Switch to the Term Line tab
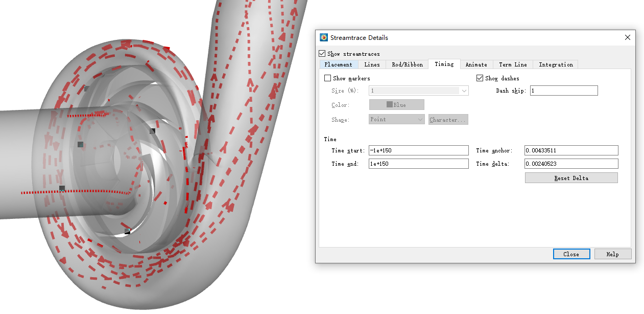Image resolution: width=644 pixels, height=314 pixels. tap(513, 64)
